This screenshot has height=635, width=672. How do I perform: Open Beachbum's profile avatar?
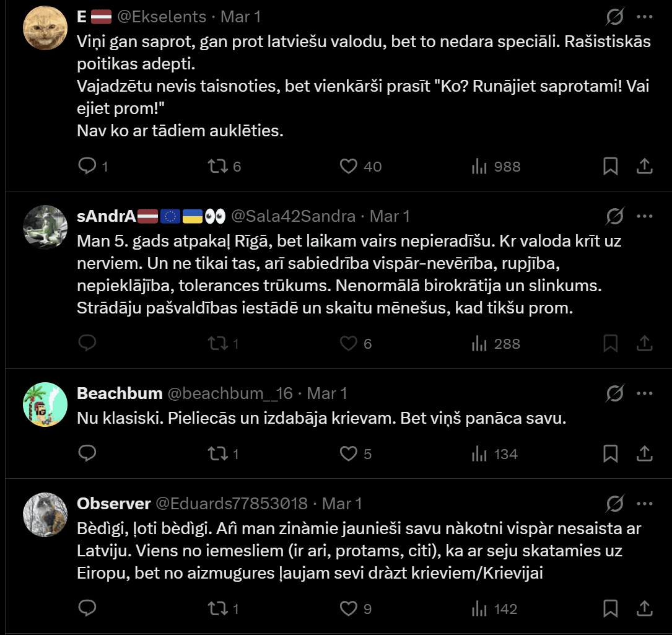click(x=45, y=405)
